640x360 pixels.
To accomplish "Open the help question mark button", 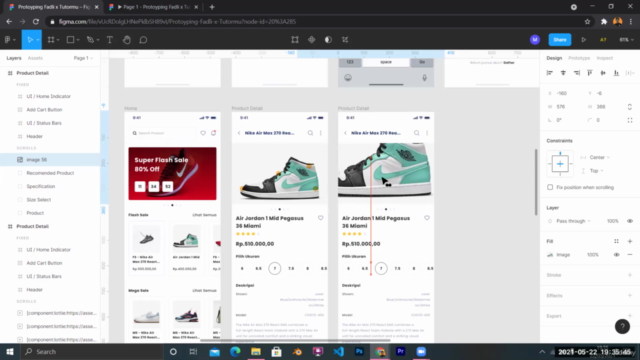I will point(622,326).
